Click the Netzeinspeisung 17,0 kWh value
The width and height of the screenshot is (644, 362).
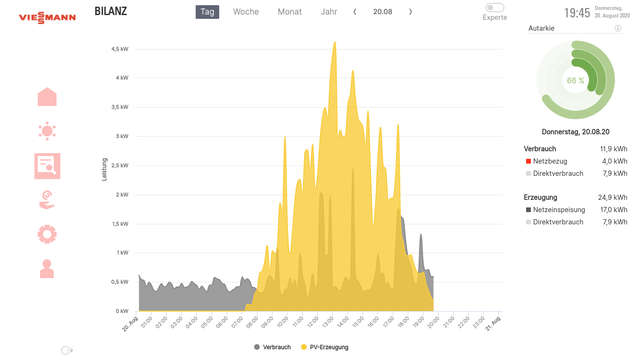click(x=614, y=210)
